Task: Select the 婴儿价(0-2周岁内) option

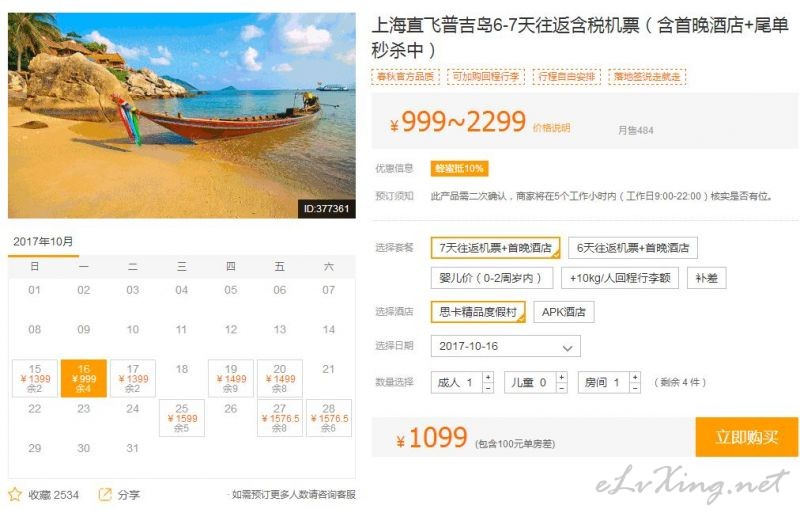Action: pos(492,278)
